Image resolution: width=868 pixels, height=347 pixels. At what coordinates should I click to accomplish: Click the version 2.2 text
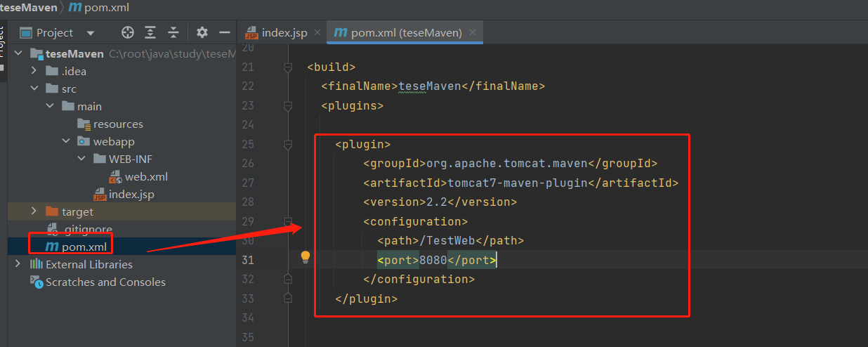pyautogui.click(x=437, y=202)
